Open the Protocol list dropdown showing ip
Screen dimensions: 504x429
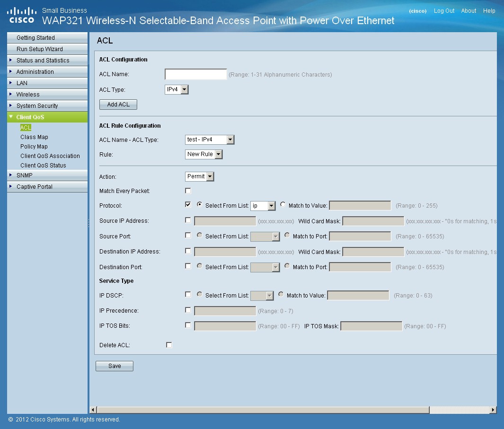(263, 206)
